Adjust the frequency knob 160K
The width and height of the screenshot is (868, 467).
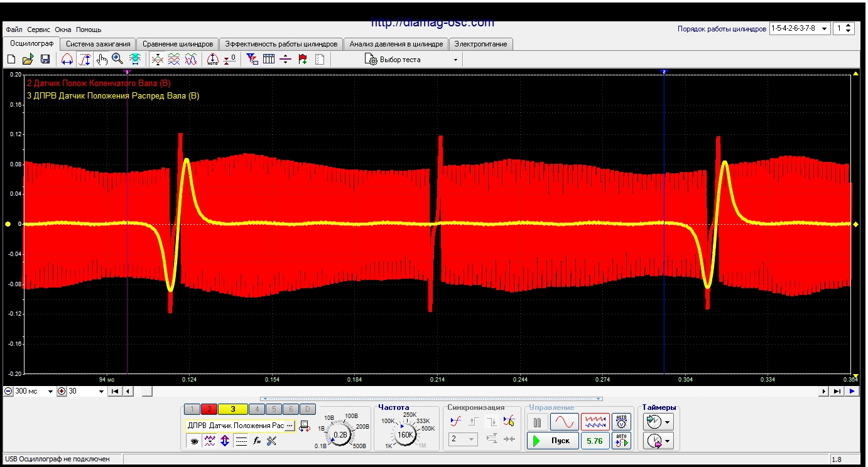406,434
